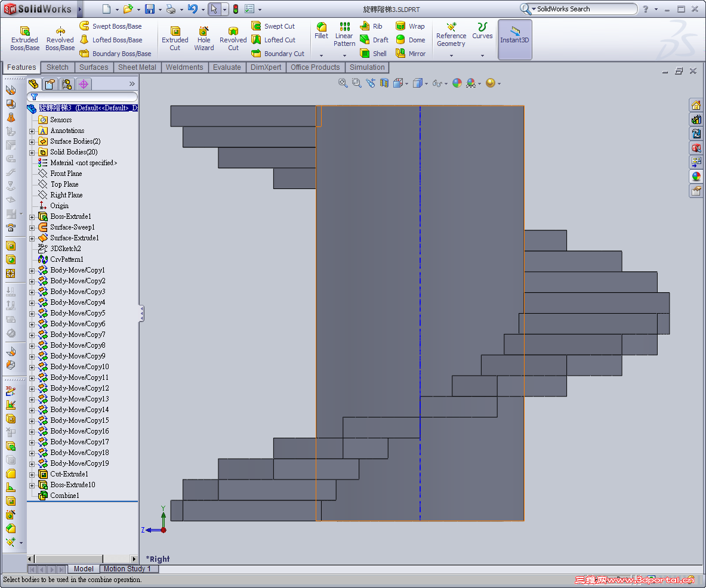This screenshot has width=706, height=588.
Task: Open the DimXpert tab
Action: [x=266, y=67]
